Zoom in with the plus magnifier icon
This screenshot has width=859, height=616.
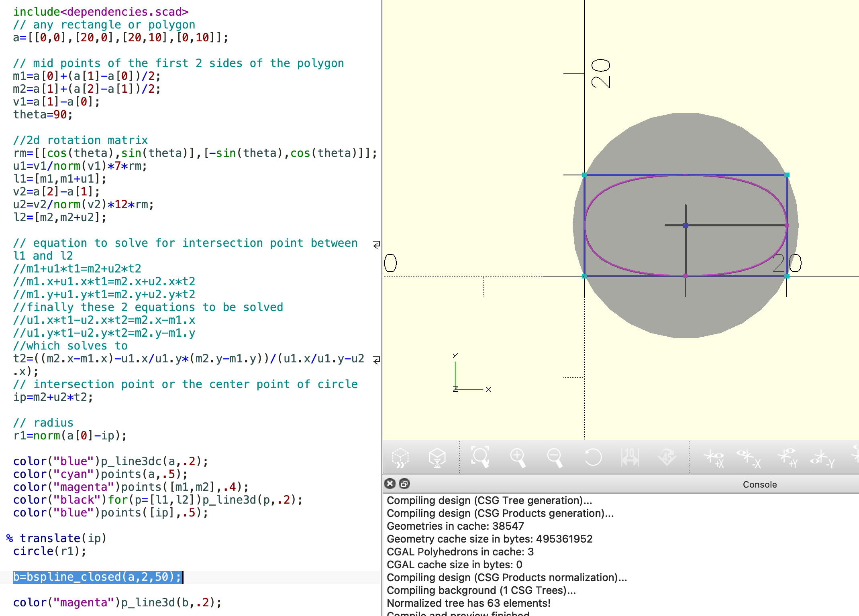tap(518, 457)
